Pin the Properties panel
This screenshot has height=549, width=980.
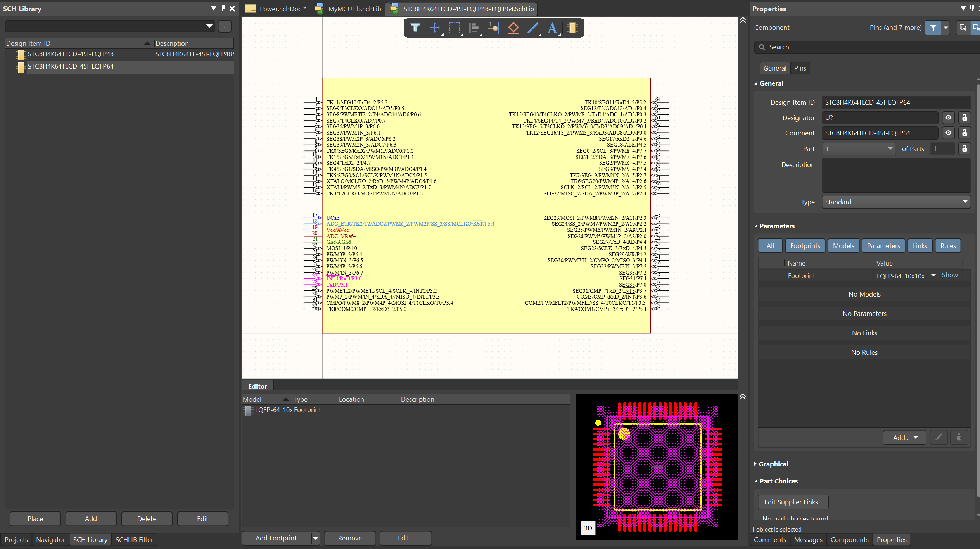972,8
